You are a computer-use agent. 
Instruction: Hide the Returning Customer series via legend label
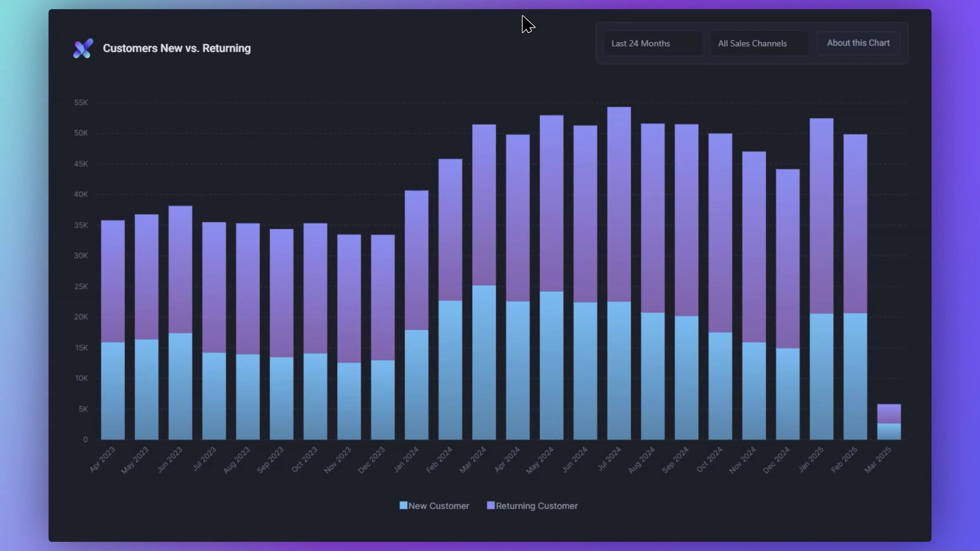[537, 506]
